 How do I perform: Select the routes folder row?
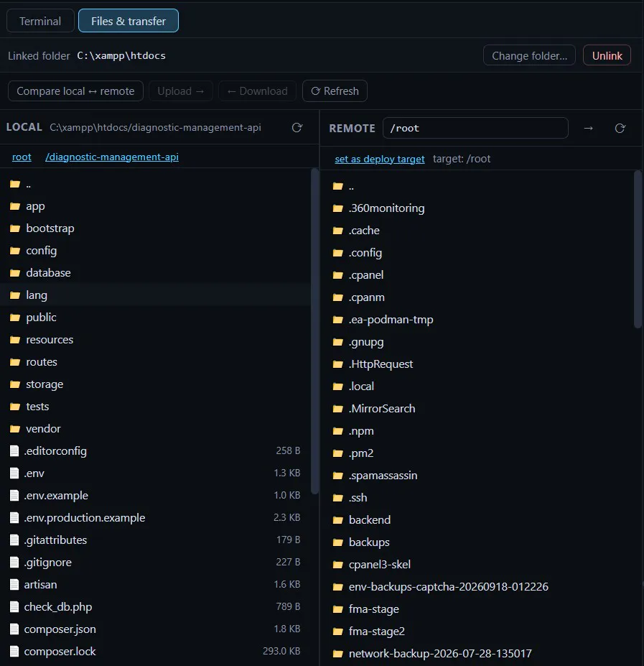(155, 362)
